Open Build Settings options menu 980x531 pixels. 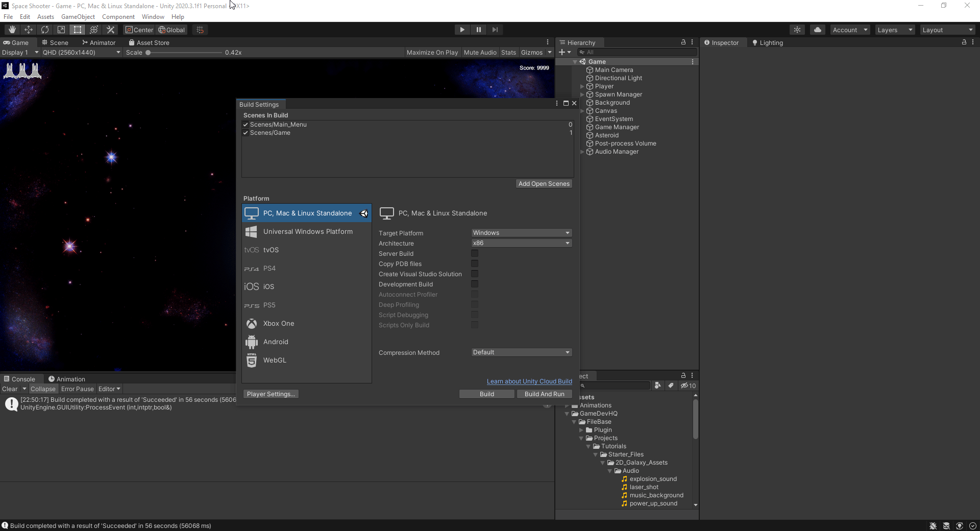[557, 103]
